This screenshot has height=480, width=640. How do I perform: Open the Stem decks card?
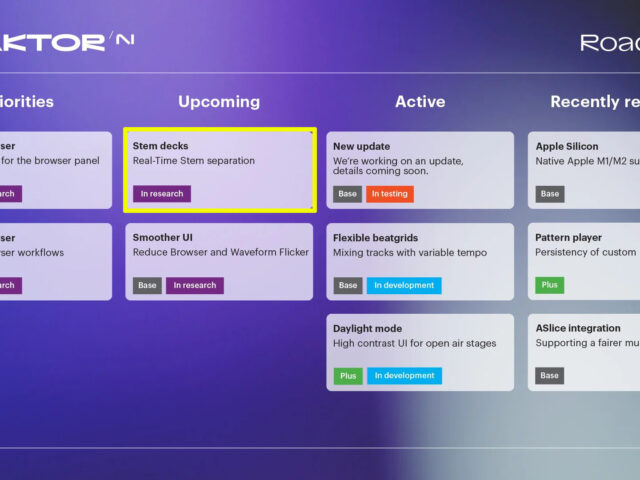tap(220, 170)
